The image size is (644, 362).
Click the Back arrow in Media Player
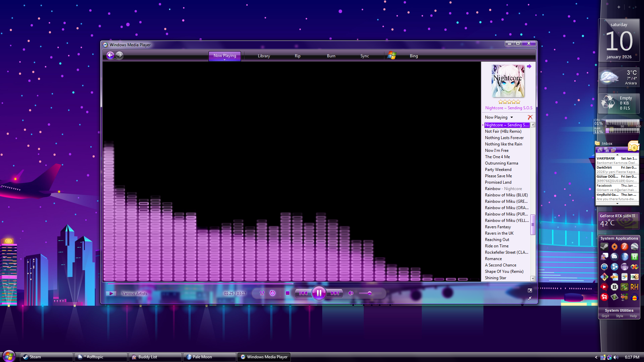pos(110,55)
